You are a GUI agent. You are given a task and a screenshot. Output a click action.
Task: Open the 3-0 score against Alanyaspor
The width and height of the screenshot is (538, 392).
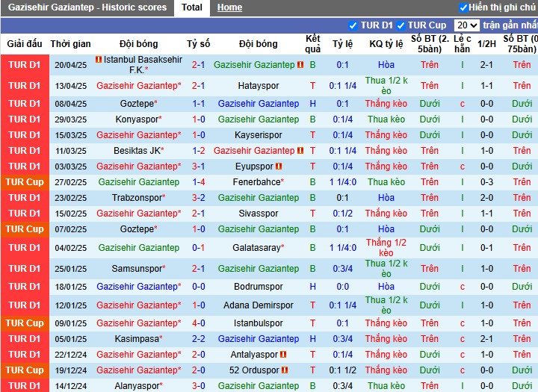198,386
